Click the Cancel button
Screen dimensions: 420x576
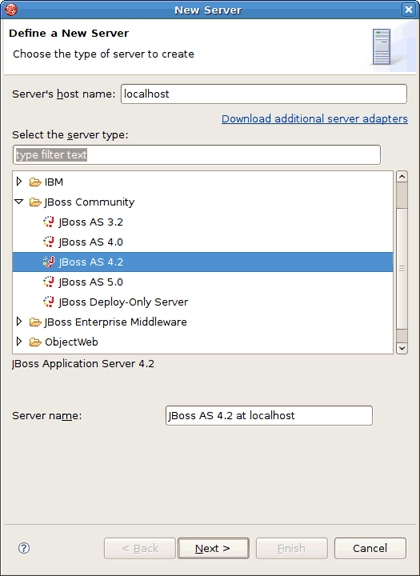click(370, 548)
